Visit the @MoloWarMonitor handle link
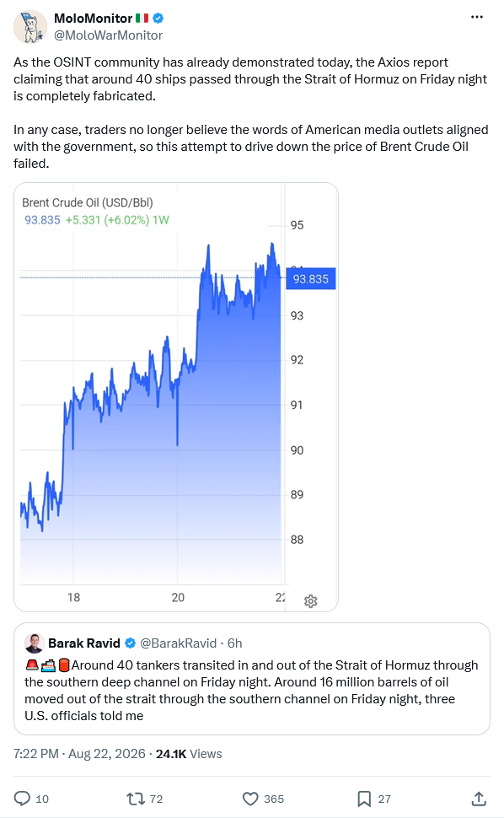 click(109, 35)
